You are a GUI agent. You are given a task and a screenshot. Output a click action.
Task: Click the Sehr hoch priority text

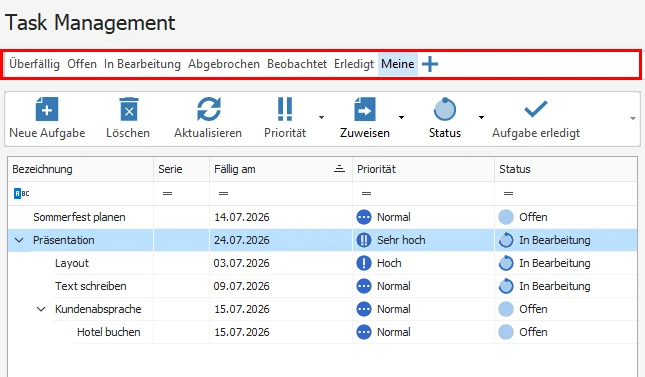click(401, 240)
